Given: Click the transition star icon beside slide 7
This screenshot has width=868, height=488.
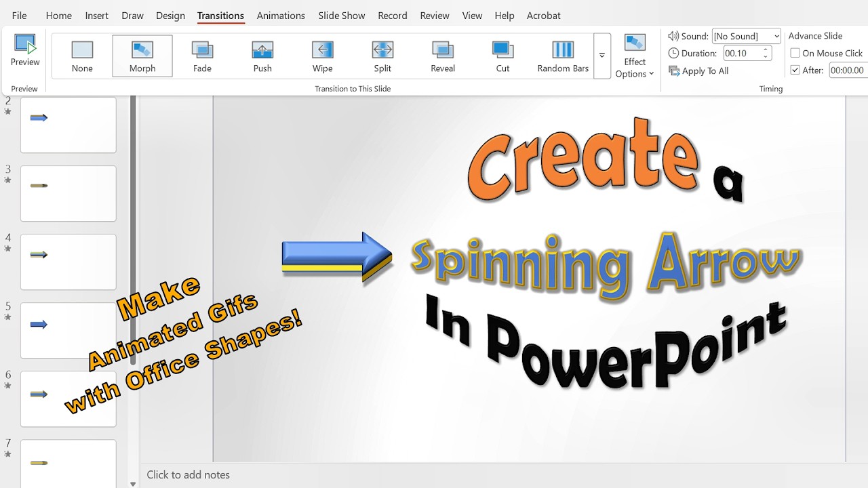Looking at the screenshot, I should point(8,453).
